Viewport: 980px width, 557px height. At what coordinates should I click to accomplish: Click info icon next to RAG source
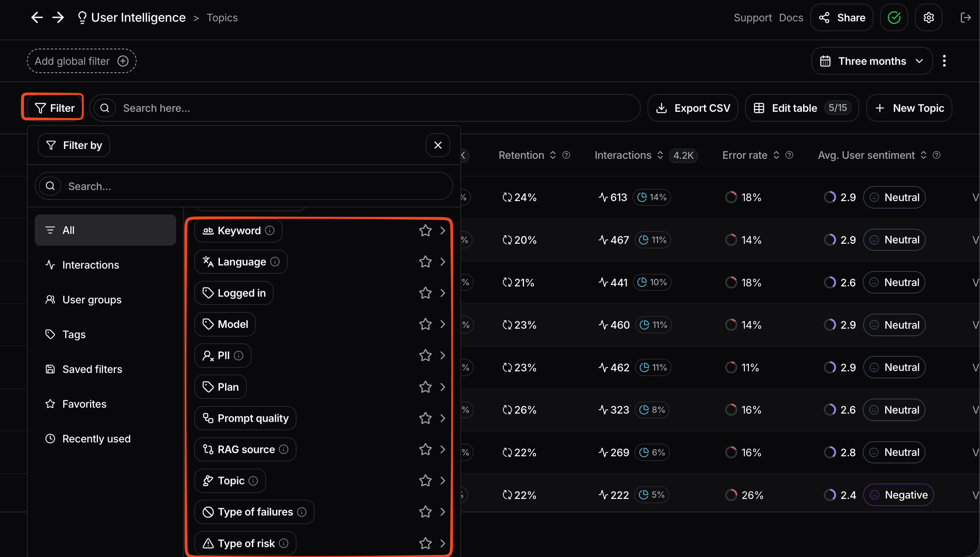(283, 449)
